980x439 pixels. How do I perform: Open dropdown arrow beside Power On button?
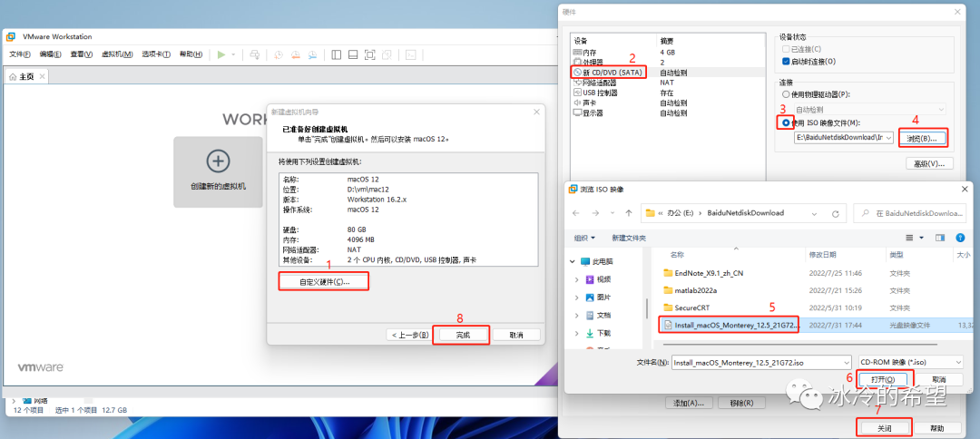click(233, 54)
